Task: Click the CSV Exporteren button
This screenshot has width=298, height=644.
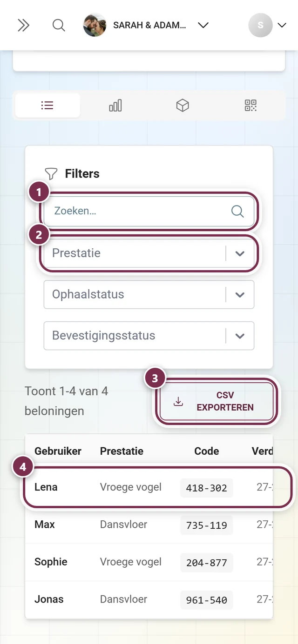Action: (217, 401)
